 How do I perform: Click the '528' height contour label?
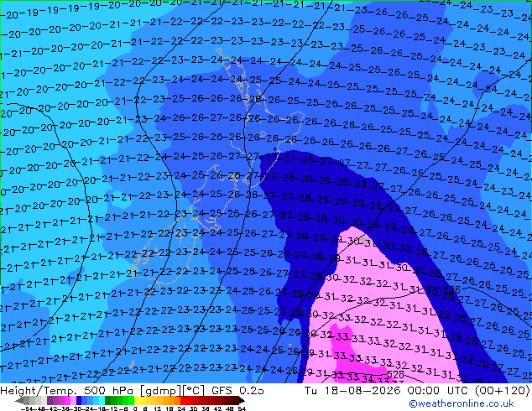395,374
